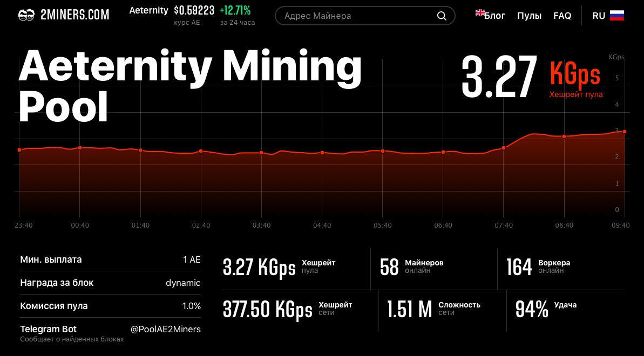The height and width of the screenshot is (356, 644).
Task: Open the 2MINERS.COM home link
Action: (x=74, y=15)
